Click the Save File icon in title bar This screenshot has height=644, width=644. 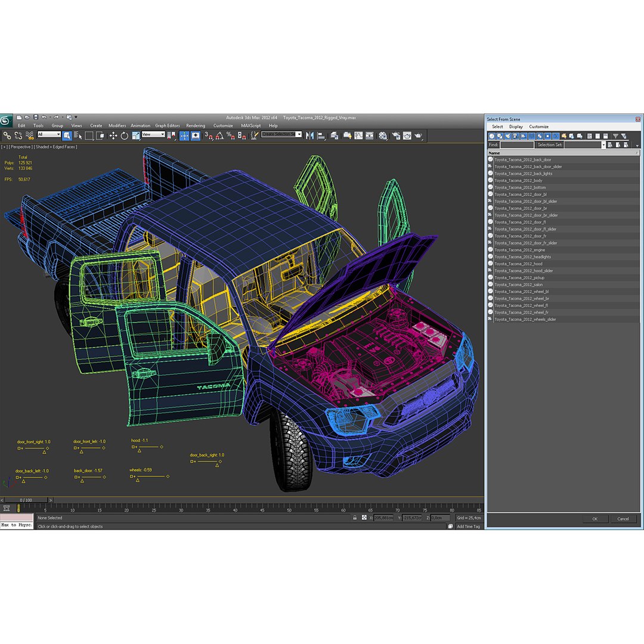click(x=36, y=117)
